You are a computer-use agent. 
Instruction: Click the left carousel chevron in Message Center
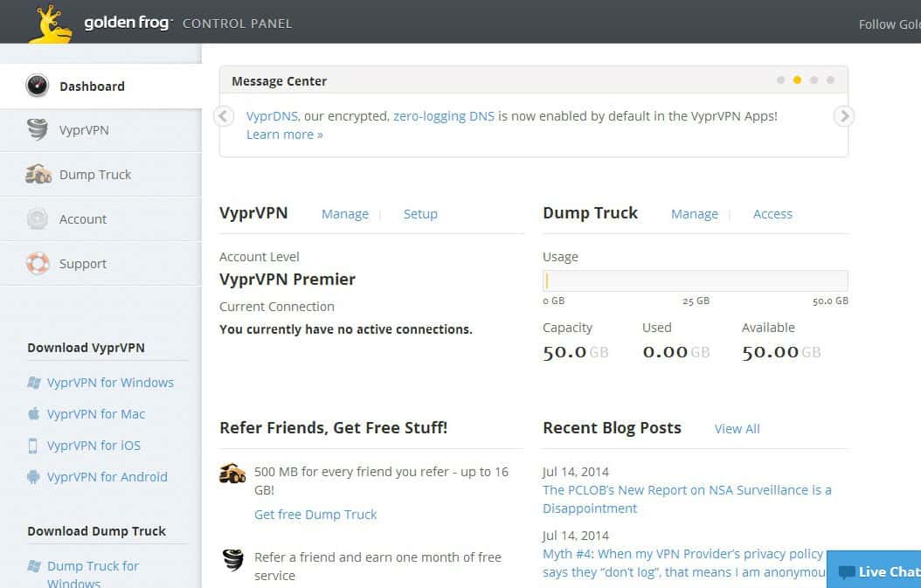(223, 115)
